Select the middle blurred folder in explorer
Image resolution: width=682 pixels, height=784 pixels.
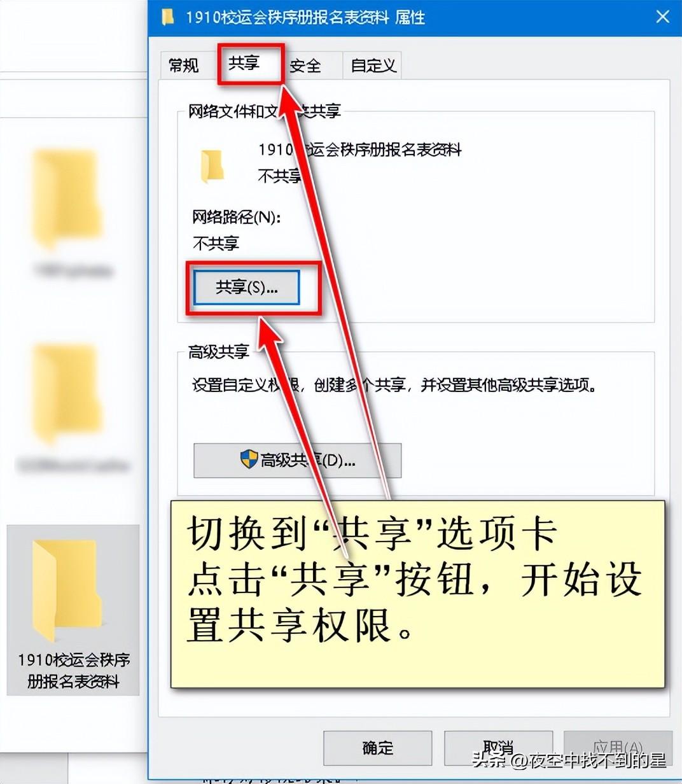click(67, 393)
